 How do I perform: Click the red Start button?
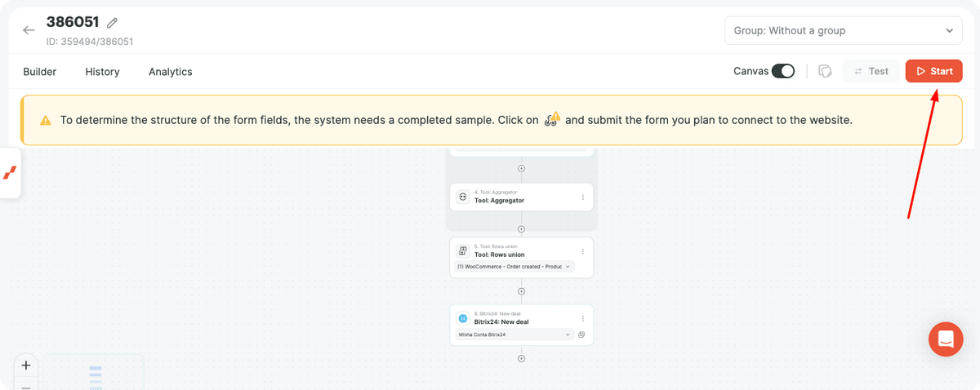tap(933, 71)
